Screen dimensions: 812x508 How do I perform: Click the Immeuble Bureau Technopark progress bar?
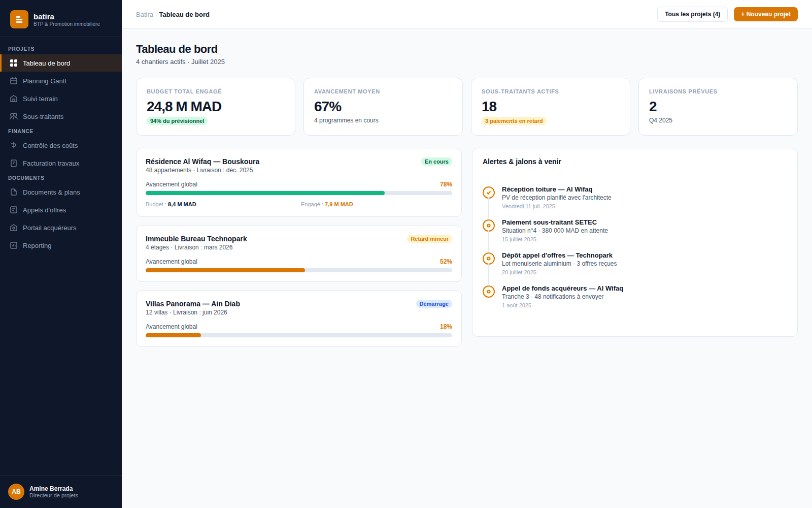(x=299, y=270)
